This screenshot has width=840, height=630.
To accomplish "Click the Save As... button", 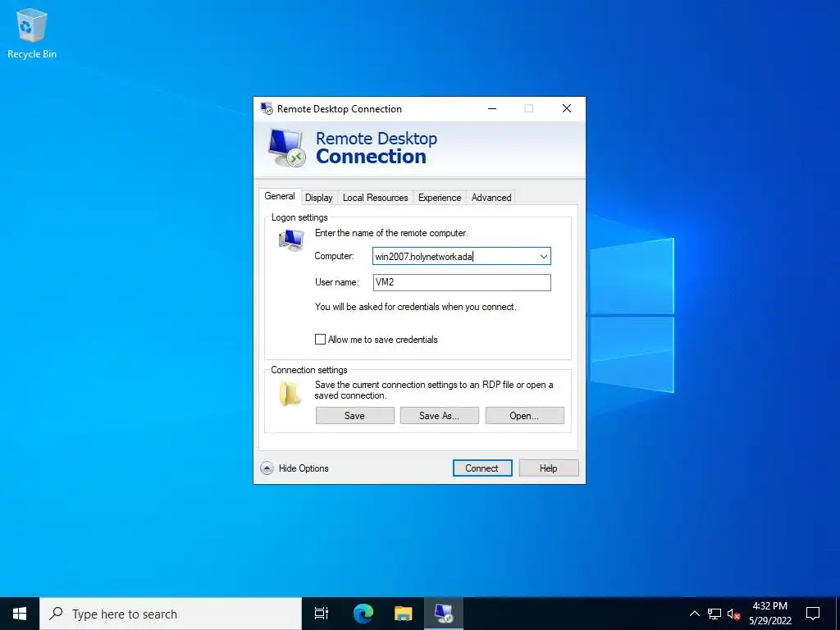I will tap(440, 416).
